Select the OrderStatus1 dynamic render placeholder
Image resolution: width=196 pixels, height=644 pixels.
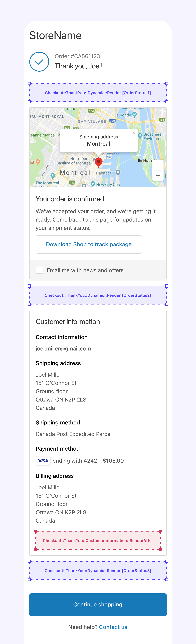98,93
